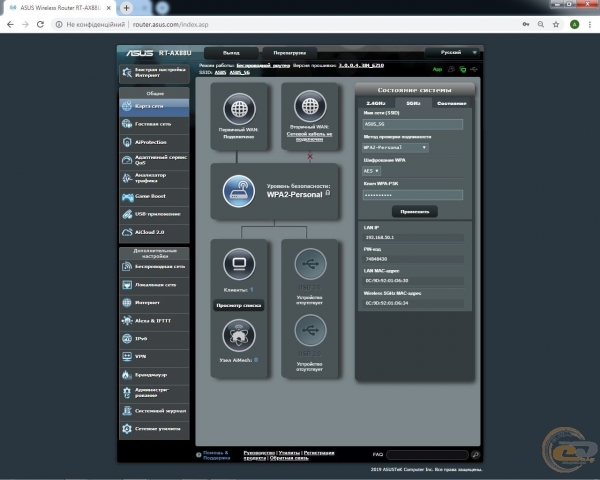Click the ASUS logo

click(x=140, y=53)
